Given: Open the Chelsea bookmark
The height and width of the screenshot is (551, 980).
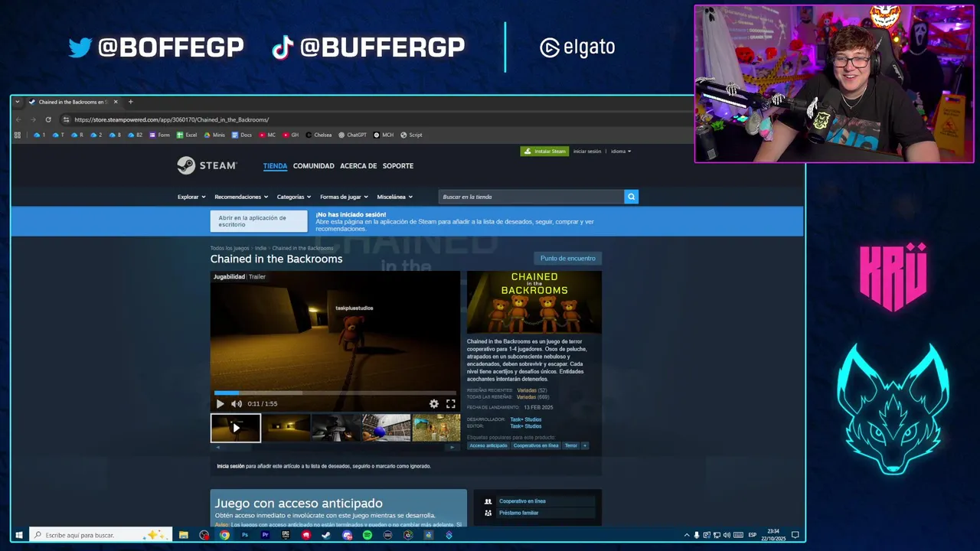Looking at the screenshot, I should coord(318,135).
